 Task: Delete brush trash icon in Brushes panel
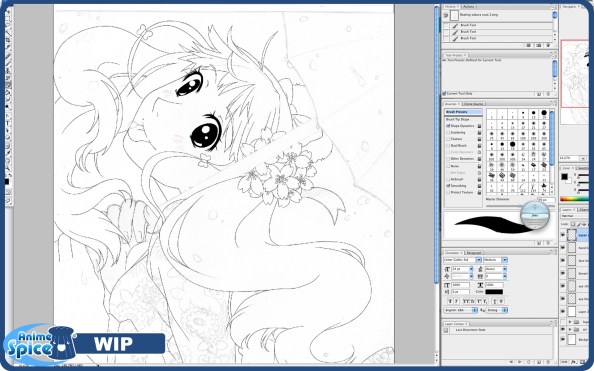[x=548, y=243]
